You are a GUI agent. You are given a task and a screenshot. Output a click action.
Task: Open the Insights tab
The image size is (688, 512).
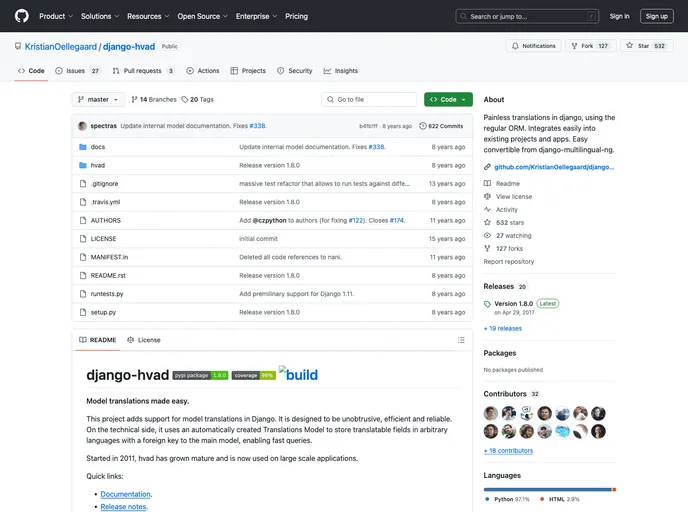pos(340,71)
